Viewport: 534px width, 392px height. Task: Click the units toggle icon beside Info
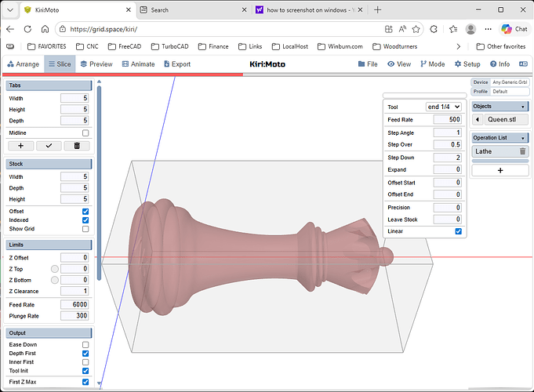click(523, 64)
